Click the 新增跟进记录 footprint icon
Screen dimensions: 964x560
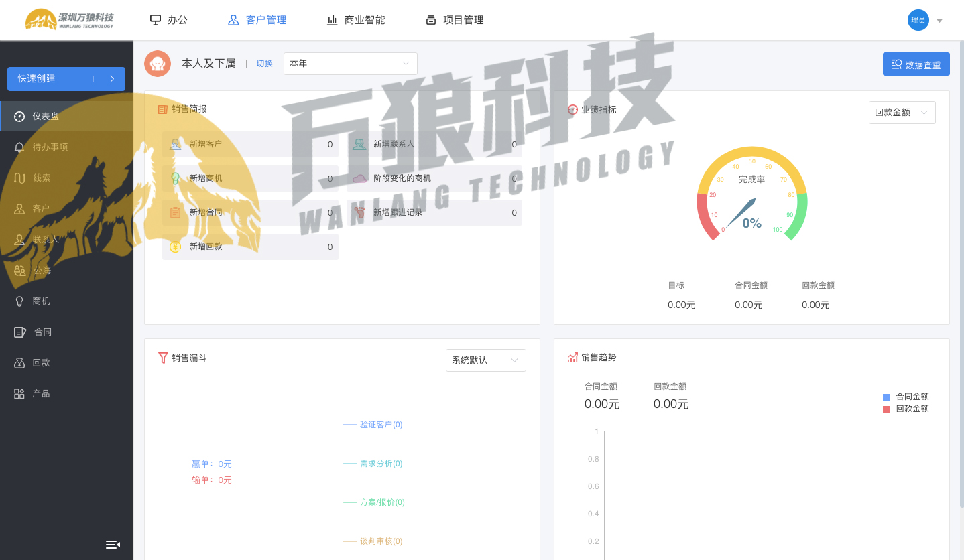click(x=360, y=212)
